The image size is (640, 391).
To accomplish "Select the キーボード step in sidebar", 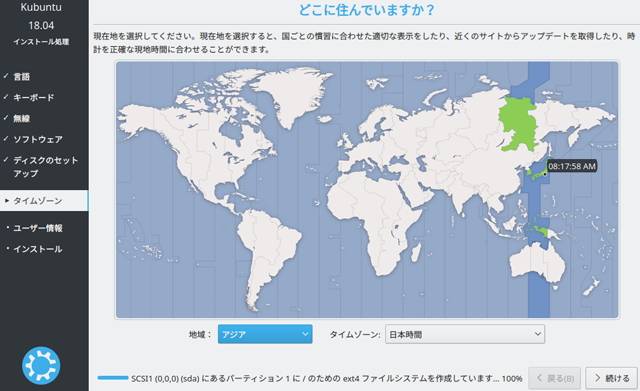I will (33, 97).
